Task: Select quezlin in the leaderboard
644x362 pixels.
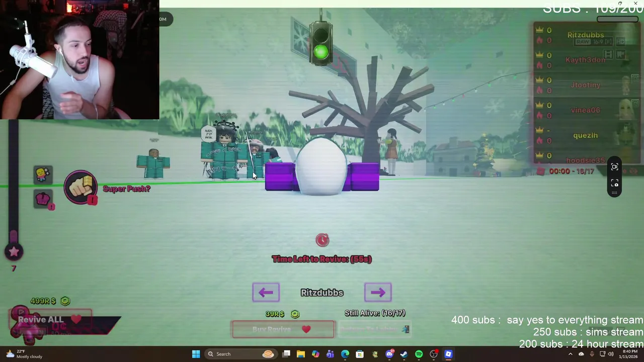Action: click(x=586, y=135)
